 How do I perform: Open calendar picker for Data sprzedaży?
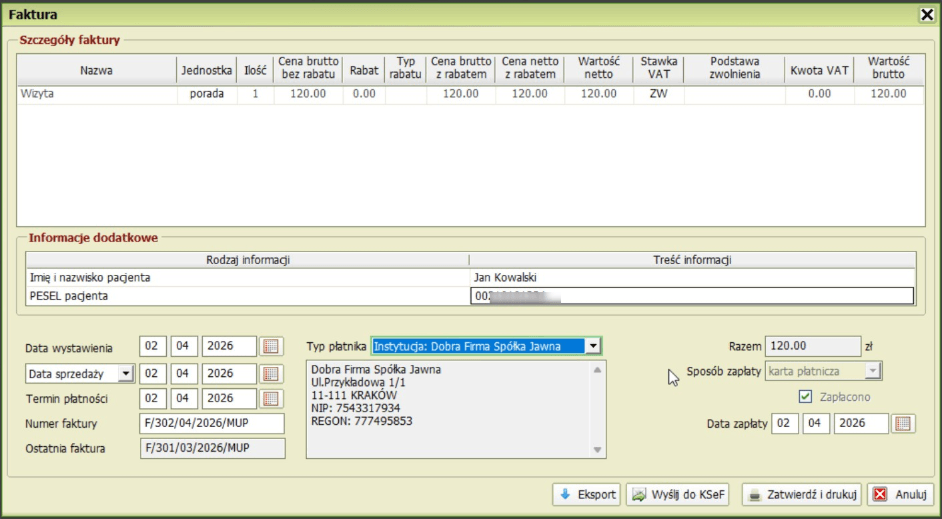click(271, 373)
